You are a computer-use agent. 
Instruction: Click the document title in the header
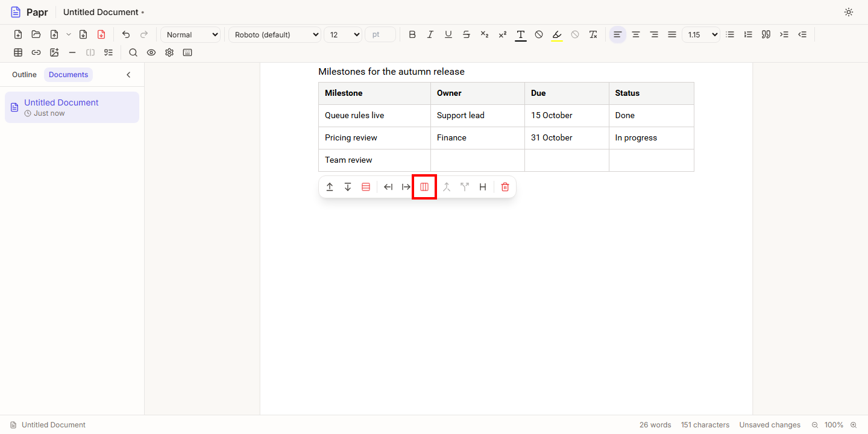[x=101, y=12]
